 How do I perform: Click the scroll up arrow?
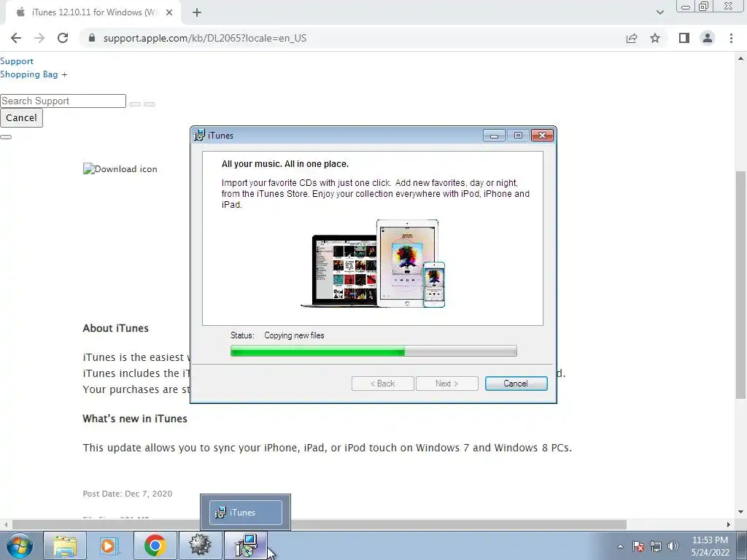pos(740,58)
